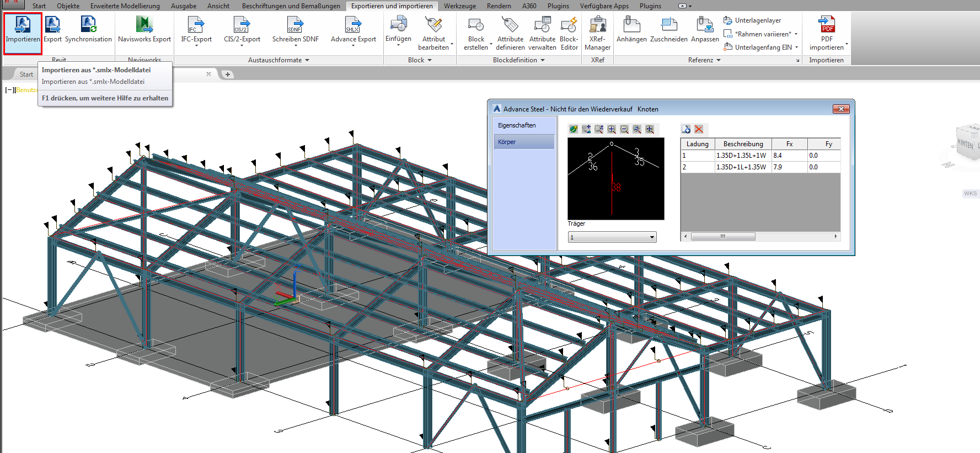Click the Revit Export icon
Screen dimensions: 980x453
click(52, 24)
